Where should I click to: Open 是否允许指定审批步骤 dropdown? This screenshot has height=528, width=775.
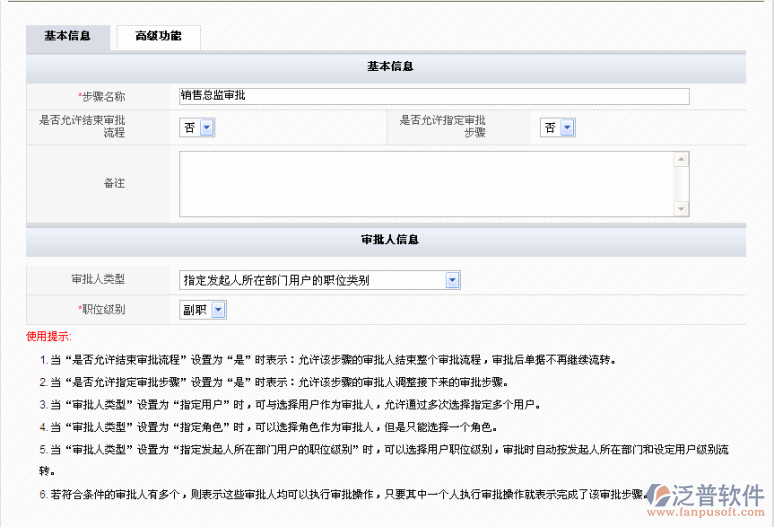click(558, 128)
